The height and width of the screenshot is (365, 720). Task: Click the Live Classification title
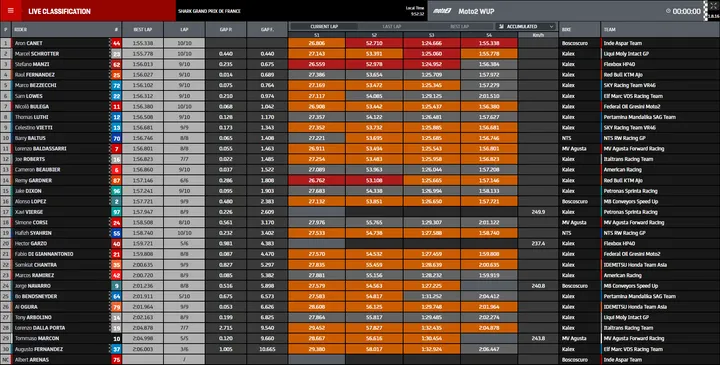(x=59, y=11)
